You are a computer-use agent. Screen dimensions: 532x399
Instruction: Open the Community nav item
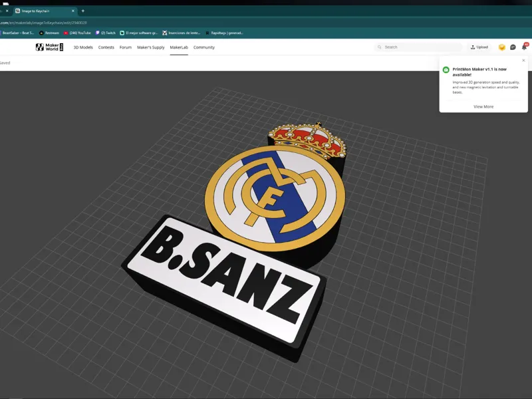204,47
